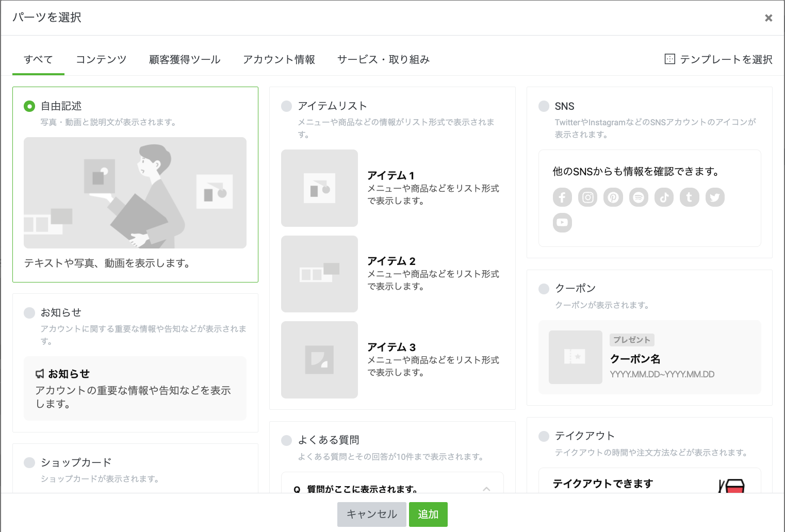Open テンプレートを選択 link
This screenshot has height=532, width=785.
[x=718, y=60]
